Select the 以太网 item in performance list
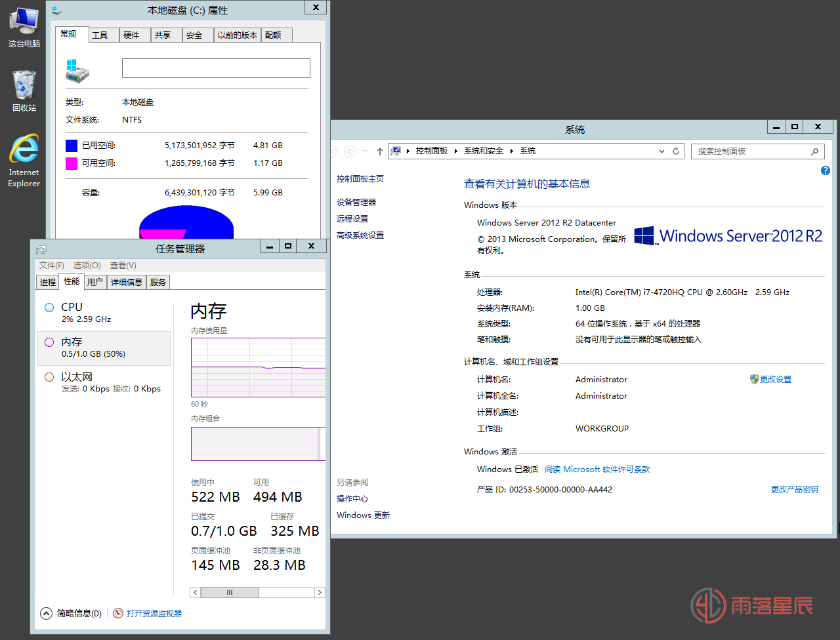This screenshot has height=640, width=840. (104, 382)
